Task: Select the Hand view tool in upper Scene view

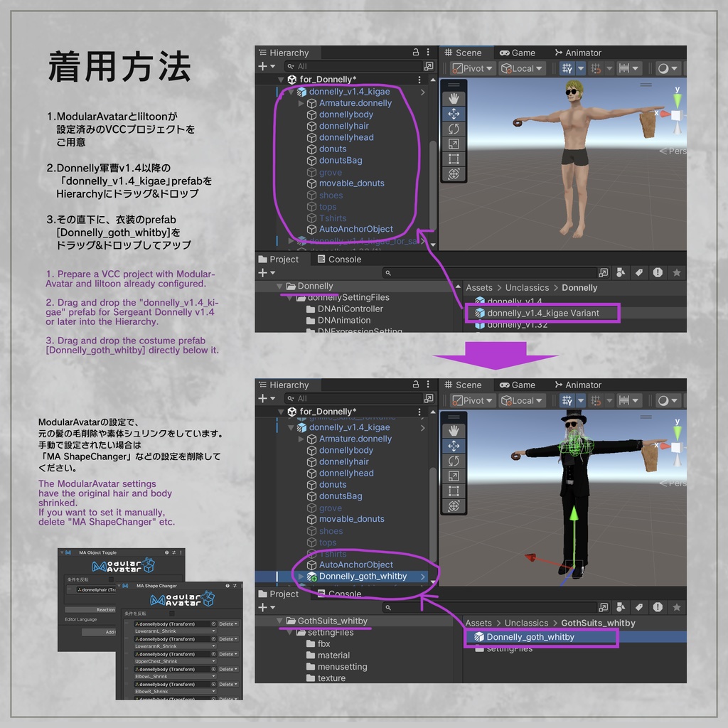Action: tap(454, 98)
